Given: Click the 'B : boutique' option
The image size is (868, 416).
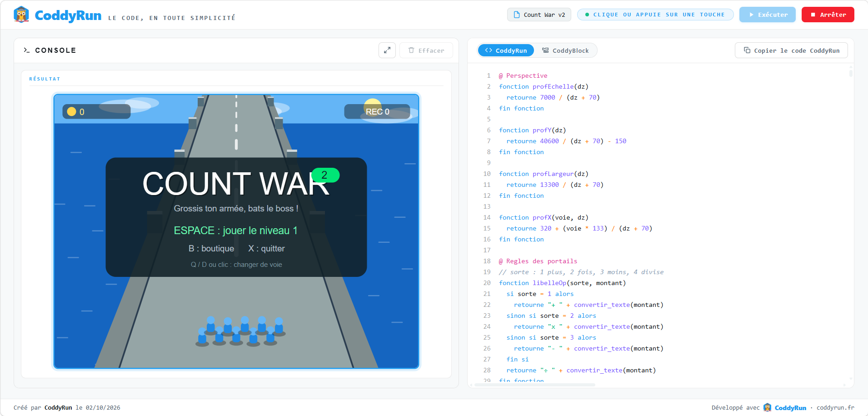Looking at the screenshot, I should 211,249.
